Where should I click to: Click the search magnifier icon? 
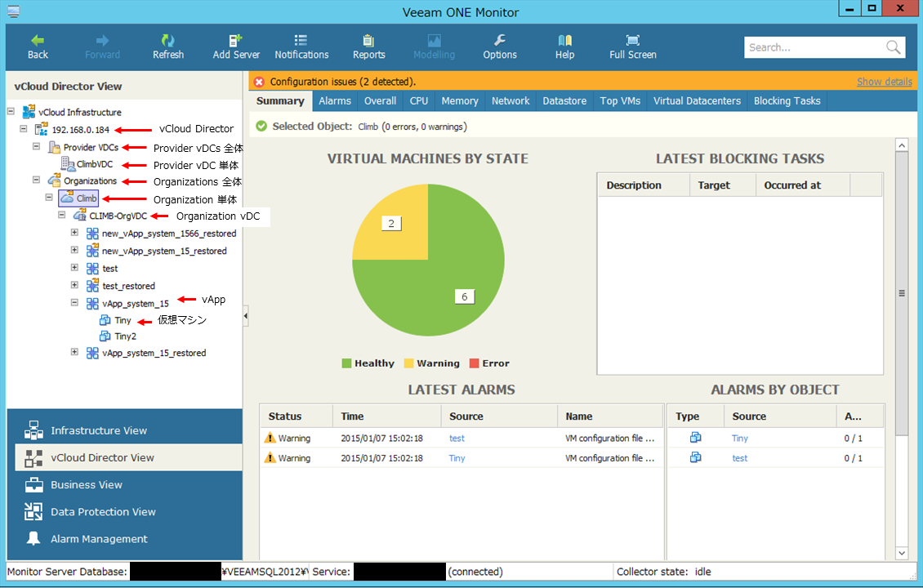pyautogui.click(x=893, y=47)
